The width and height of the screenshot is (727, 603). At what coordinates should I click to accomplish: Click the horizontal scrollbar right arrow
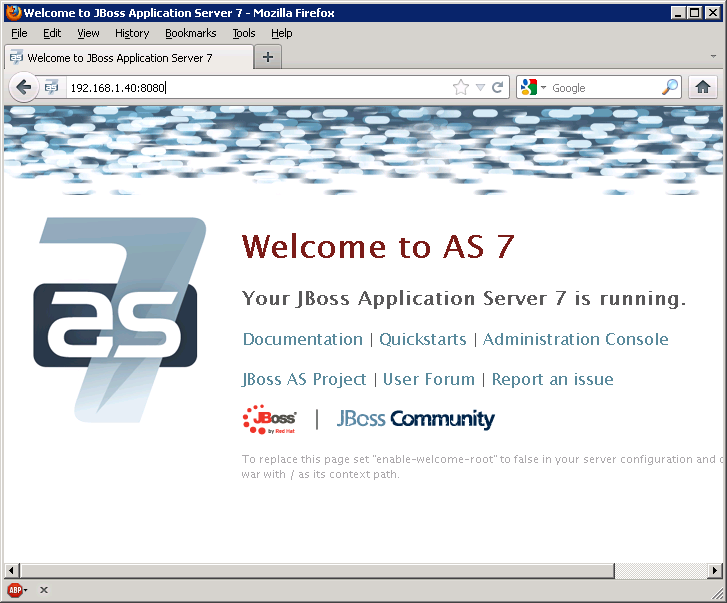714,570
